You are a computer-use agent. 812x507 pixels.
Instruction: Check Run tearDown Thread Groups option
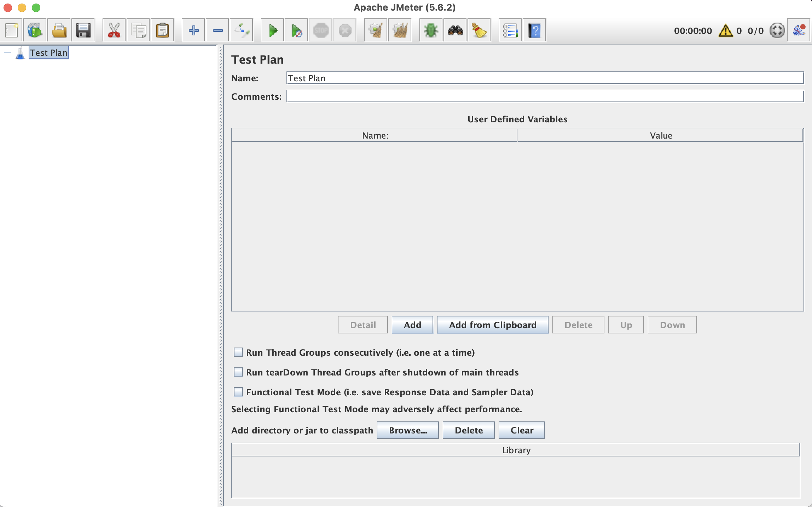point(238,372)
